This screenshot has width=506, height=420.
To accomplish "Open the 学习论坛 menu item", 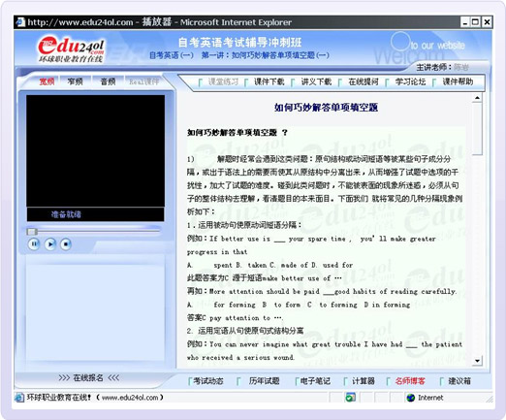I will [x=410, y=81].
